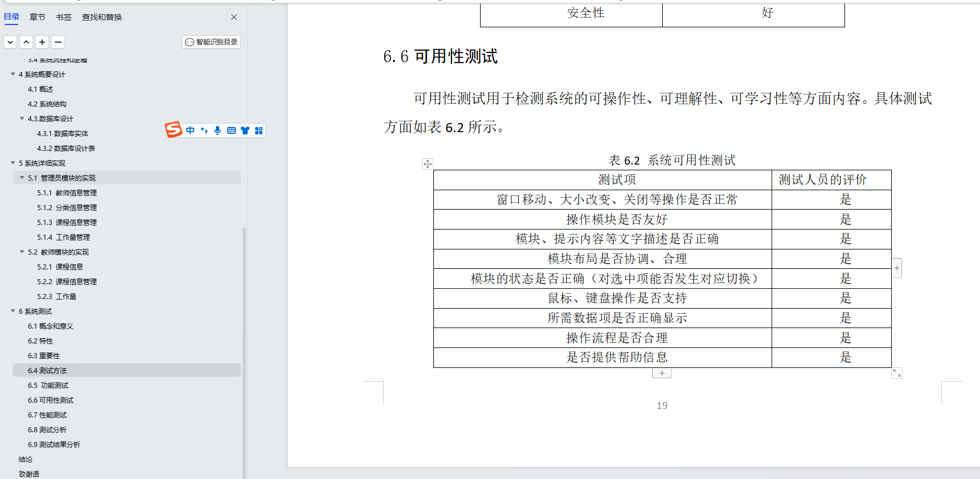Go to 6.6 可用性测试 in outline
The width and height of the screenshot is (980, 479).
(51, 400)
